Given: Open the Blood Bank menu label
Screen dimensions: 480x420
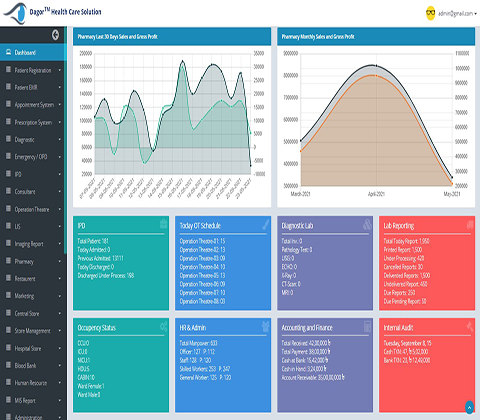Looking at the screenshot, I should [25, 366].
